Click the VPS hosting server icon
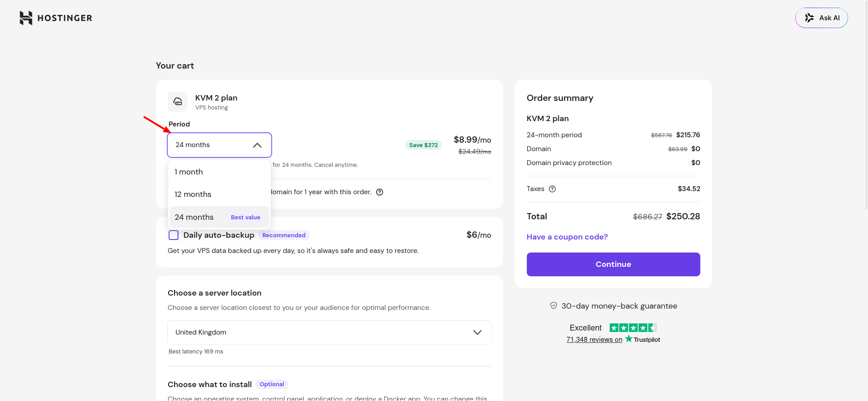Screen dimensions: 868x401 point(178,102)
